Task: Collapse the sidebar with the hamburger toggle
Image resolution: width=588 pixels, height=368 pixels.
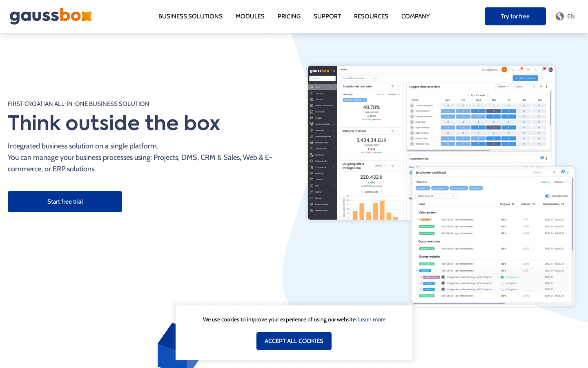Action: click(334, 71)
